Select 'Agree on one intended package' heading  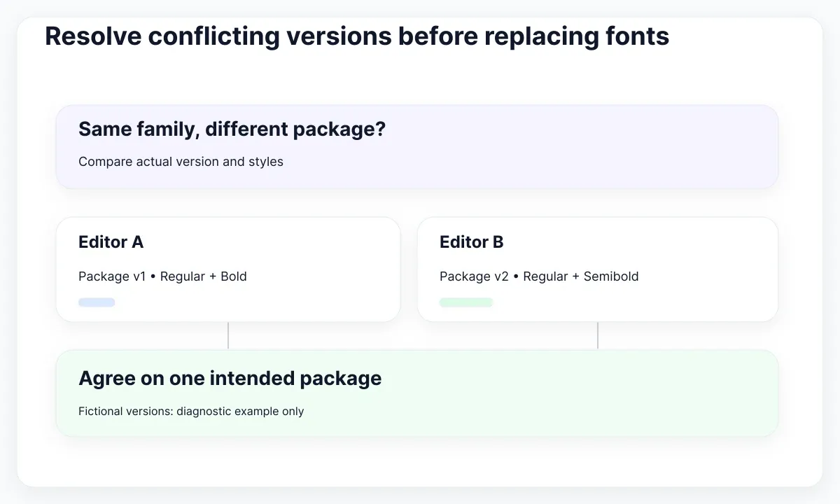pos(230,379)
